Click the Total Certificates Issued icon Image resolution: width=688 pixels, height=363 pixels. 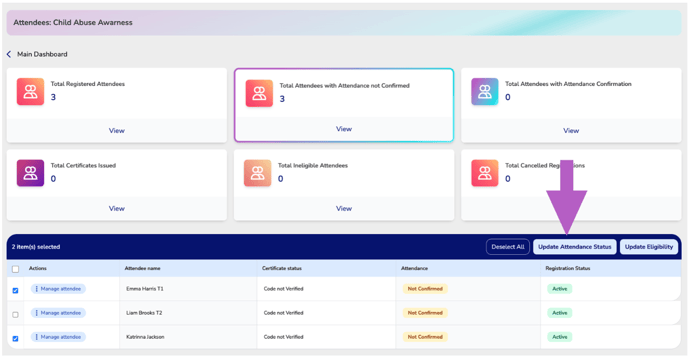tap(30, 173)
